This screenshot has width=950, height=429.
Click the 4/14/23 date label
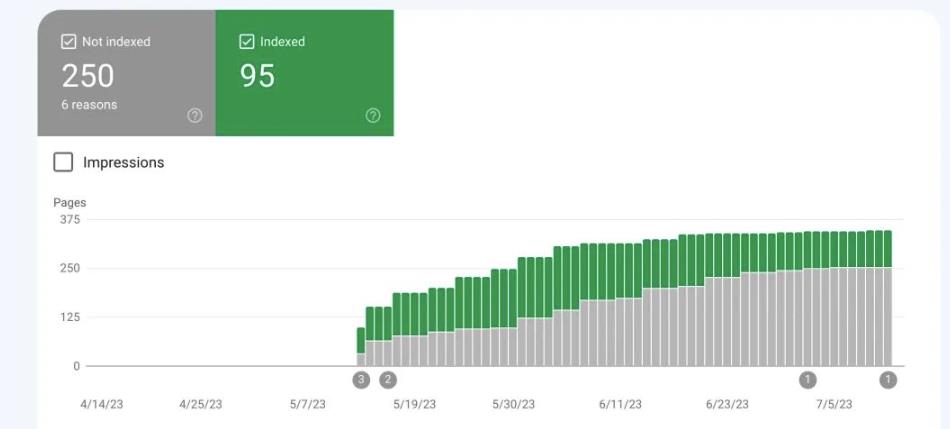[102, 405]
